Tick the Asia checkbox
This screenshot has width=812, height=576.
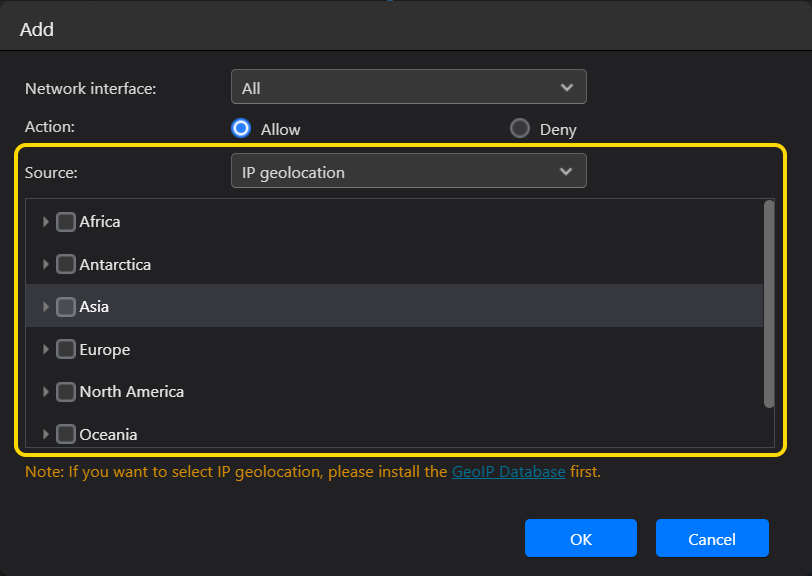(66, 307)
